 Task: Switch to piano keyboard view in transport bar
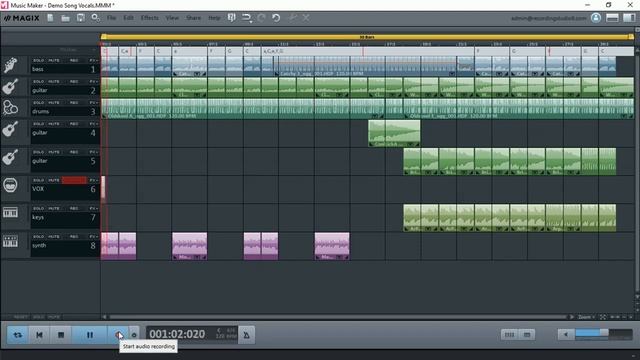point(509,335)
